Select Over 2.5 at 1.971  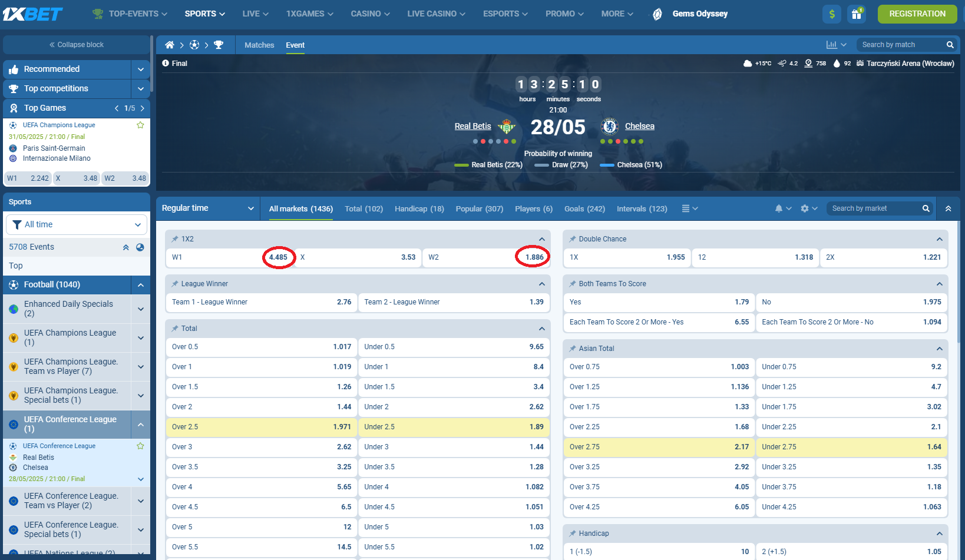(262, 427)
